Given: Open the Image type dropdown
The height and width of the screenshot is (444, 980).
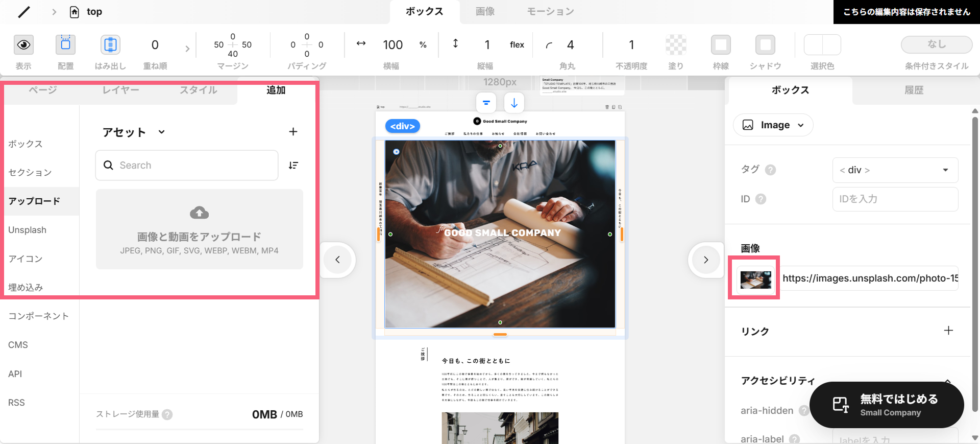Looking at the screenshot, I should [773, 125].
